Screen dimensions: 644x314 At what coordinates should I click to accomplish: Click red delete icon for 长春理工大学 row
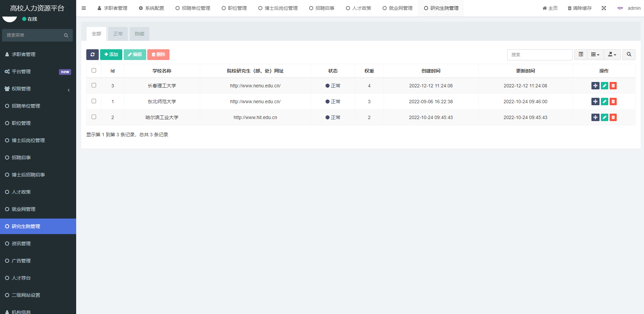click(x=613, y=86)
